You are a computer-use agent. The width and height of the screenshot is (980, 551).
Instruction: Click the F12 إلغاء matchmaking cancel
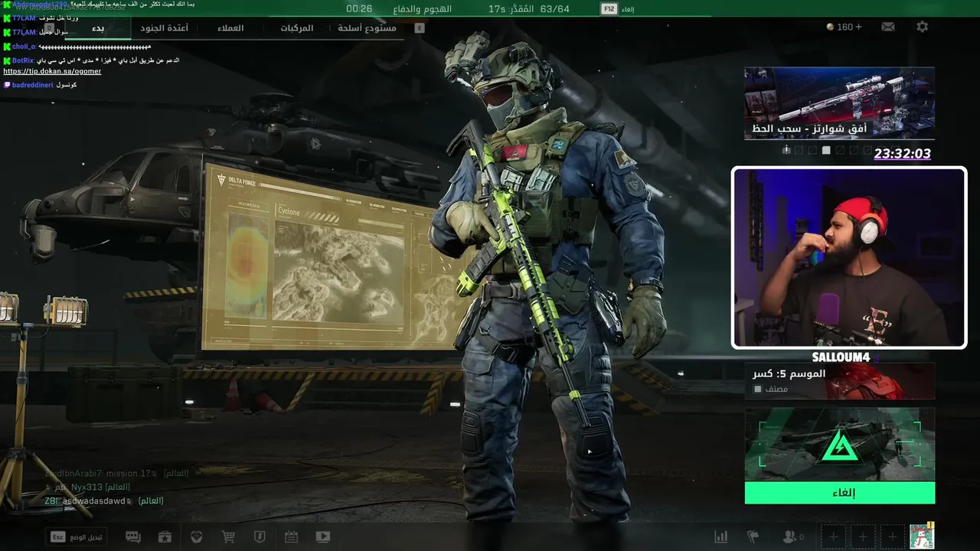click(x=617, y=9)
